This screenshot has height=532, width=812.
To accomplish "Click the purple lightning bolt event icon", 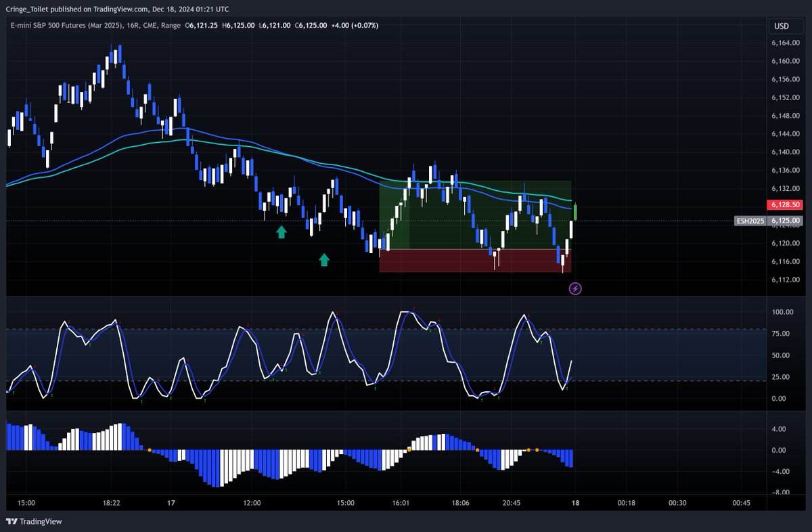I will [x=575, y=289].
